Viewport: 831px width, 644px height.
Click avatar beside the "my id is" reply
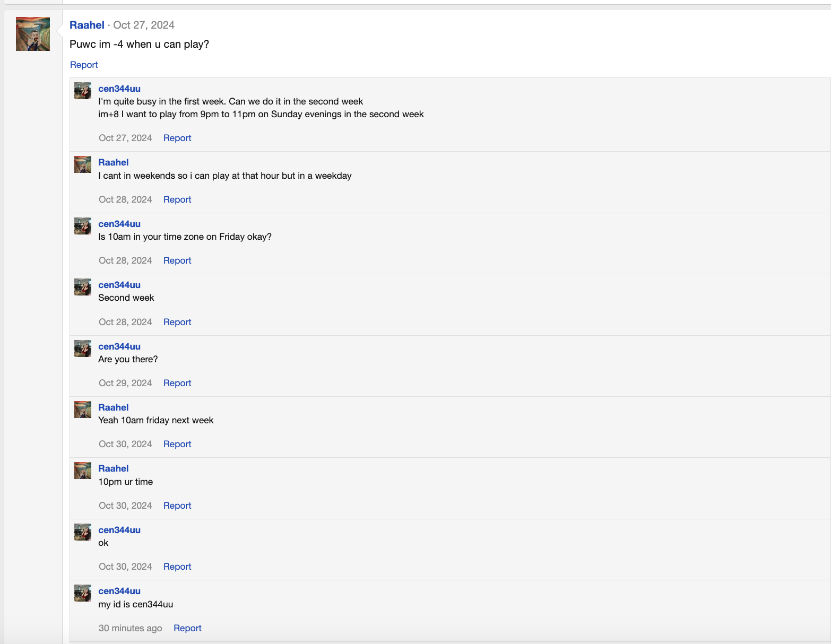tap(83, 593)
